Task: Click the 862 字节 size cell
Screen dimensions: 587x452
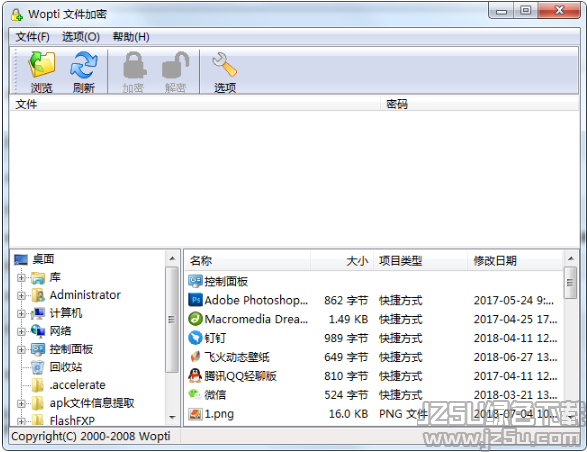Action: tap(346, 300)
